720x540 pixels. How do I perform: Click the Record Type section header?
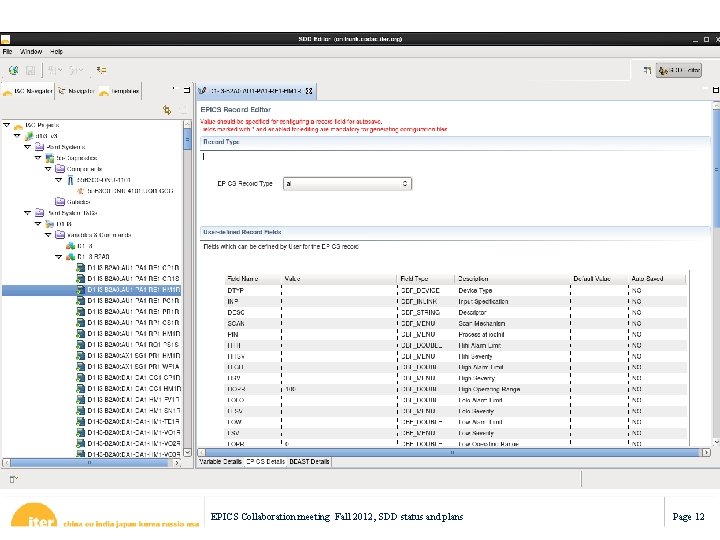455,142
